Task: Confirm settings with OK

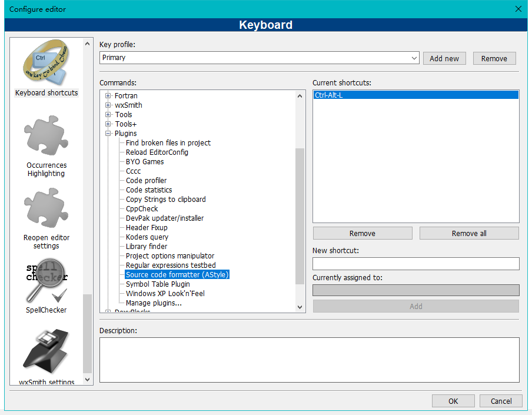Action: click(x=453, y=400)
